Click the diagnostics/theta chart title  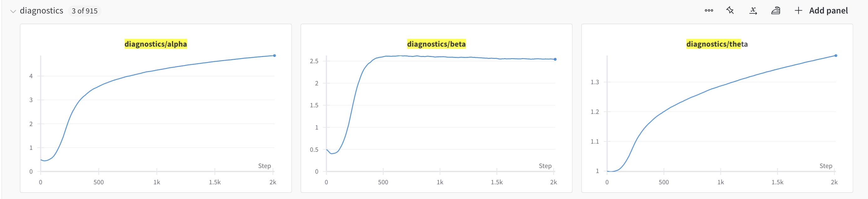(x=717, y=44)
